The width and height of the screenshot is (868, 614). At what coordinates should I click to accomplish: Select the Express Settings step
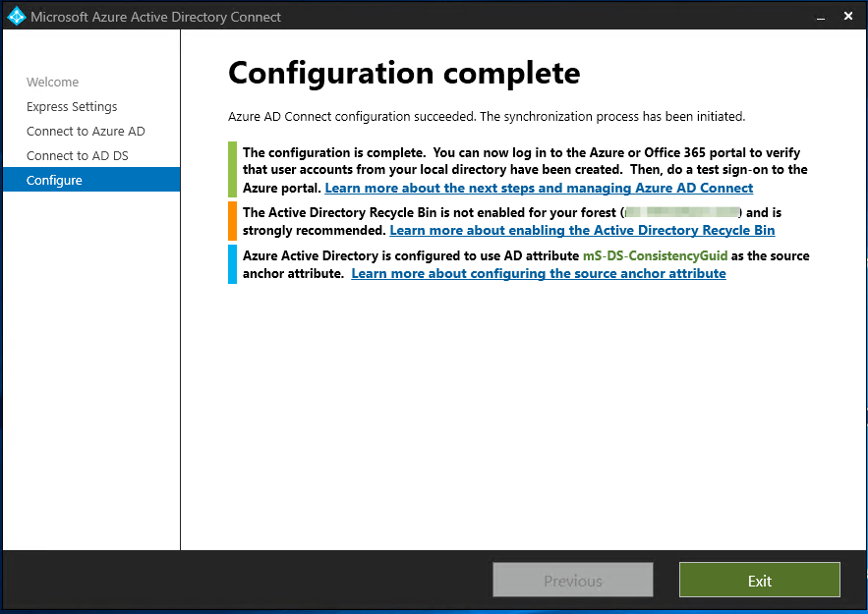coord(72,106)
